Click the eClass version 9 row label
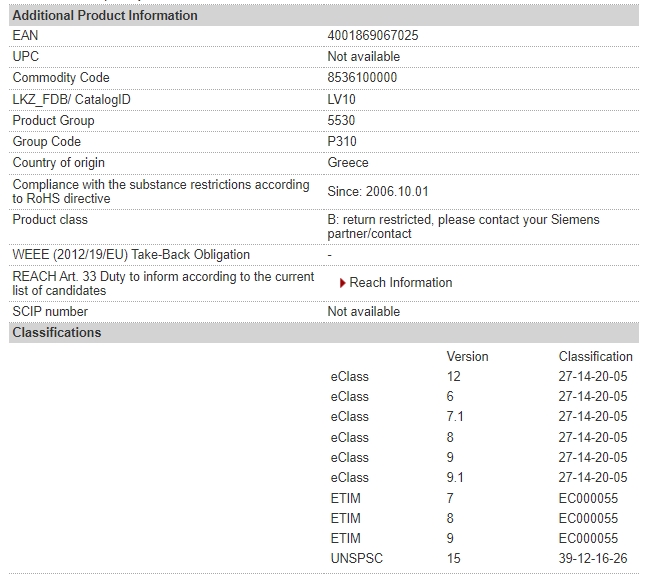 tap(349, 457)
